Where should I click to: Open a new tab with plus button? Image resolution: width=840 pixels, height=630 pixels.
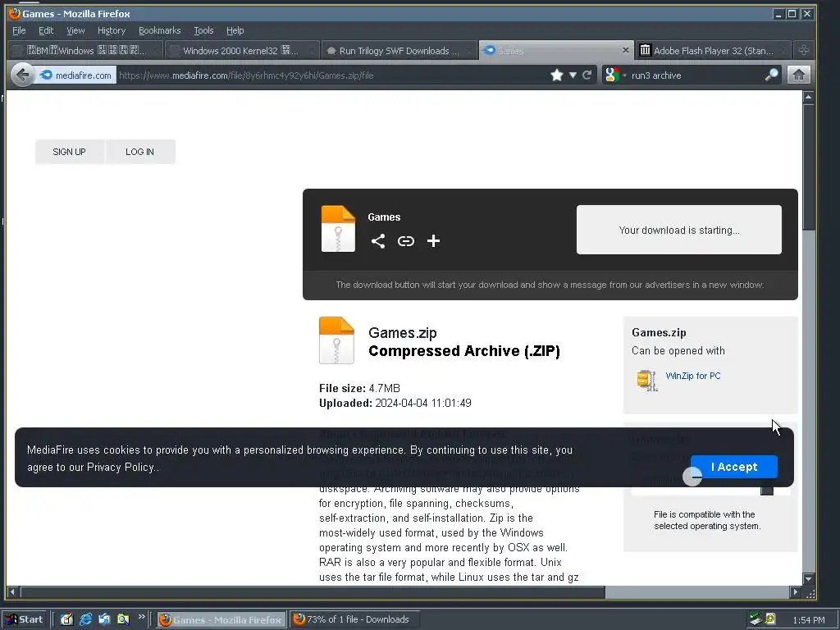coord(804,50)
